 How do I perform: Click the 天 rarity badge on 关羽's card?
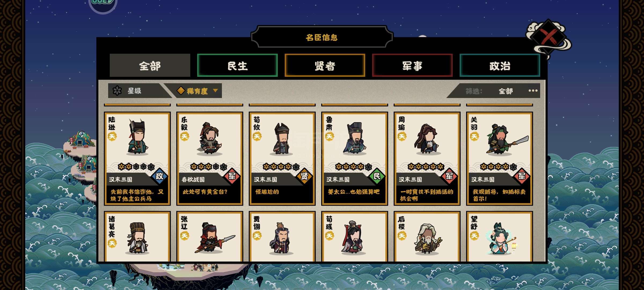474,136
